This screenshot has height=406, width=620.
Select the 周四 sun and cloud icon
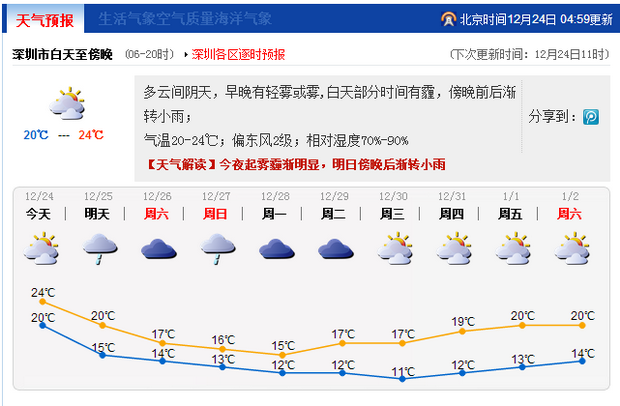[x=454, y=247]
